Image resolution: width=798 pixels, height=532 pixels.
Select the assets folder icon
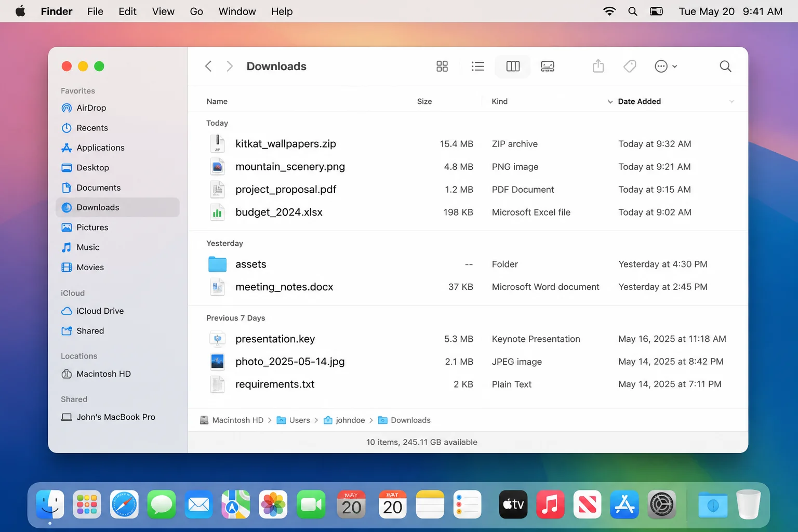pos(217,264)
